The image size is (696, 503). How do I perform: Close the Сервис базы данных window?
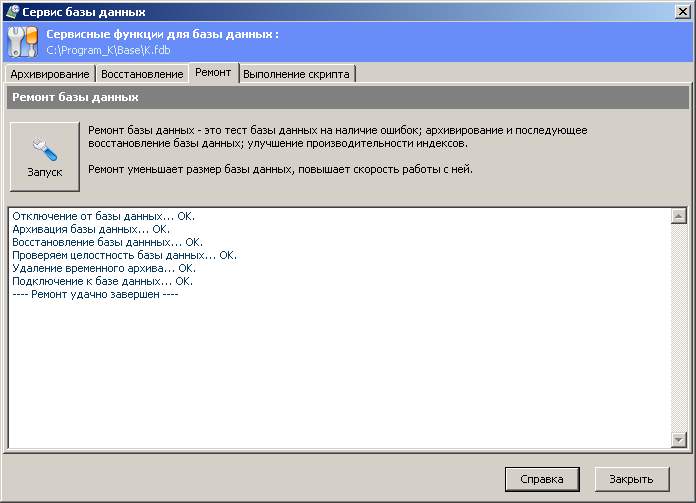[x=682, y=12]
